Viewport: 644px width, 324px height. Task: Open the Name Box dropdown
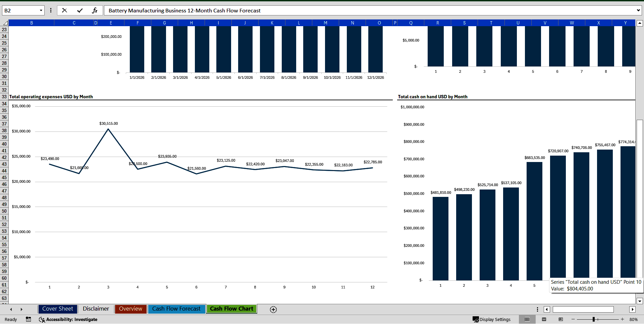tap(41, 10)
